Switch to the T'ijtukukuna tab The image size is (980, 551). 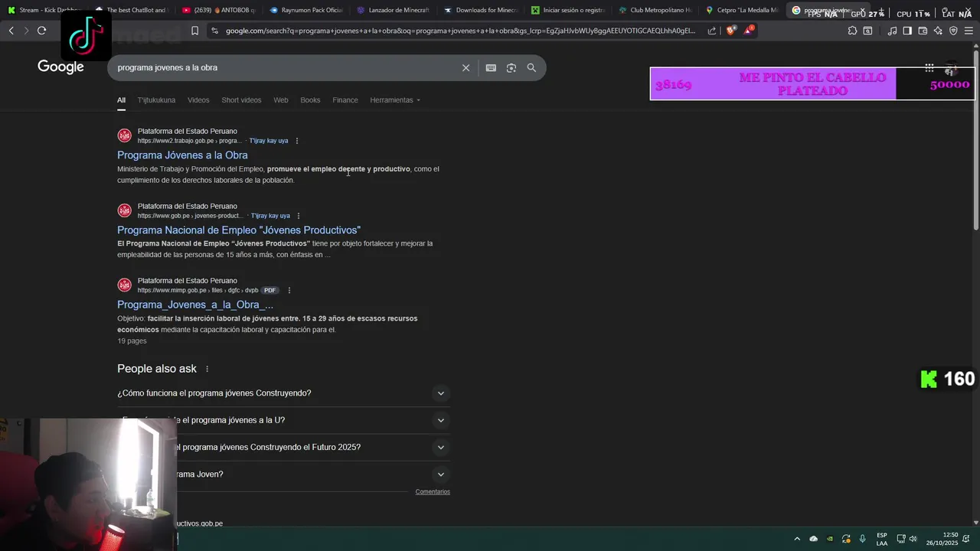click(x=156, y=100)
